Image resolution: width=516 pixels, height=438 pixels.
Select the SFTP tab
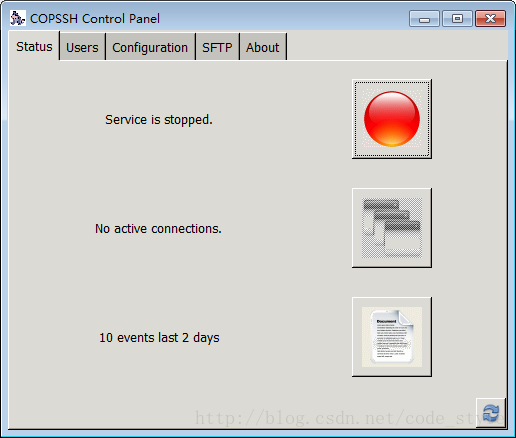coord(217,47)
